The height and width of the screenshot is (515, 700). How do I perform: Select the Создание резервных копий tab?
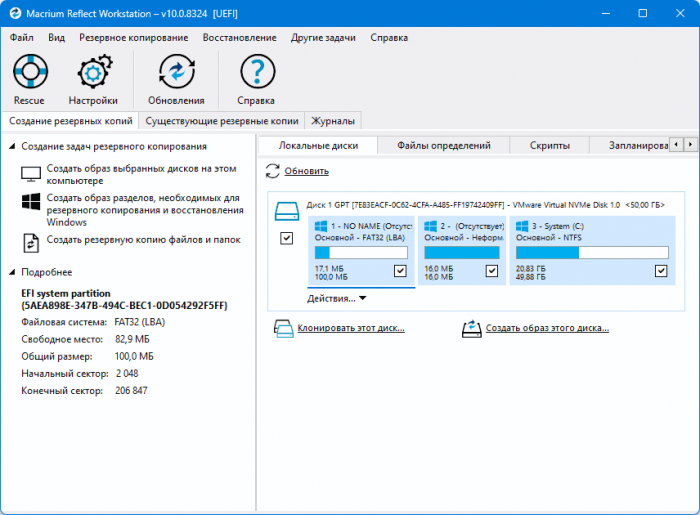(x=71, y=121)
